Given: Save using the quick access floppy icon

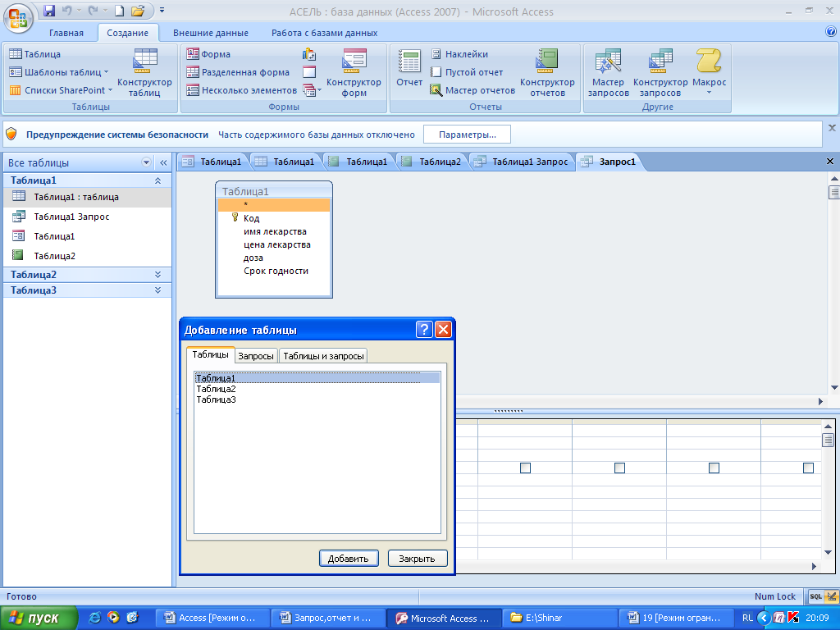Looking at the screenshot, I should click(49, 11).
